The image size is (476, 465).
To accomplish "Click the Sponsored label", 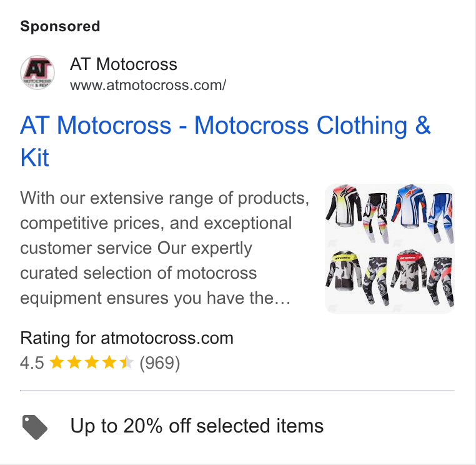I will 60,26.
